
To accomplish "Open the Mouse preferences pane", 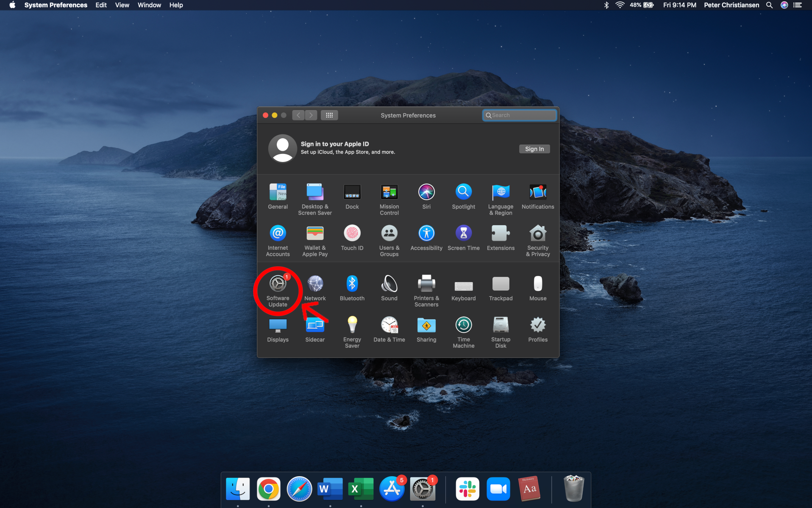I will pos(538,288).
